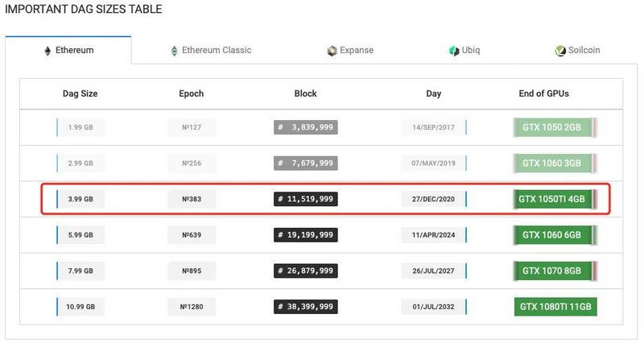Click the Soilcoin checkmark icon
The height and width of the screenshot is (343, 644).
(x=560, y=51)
